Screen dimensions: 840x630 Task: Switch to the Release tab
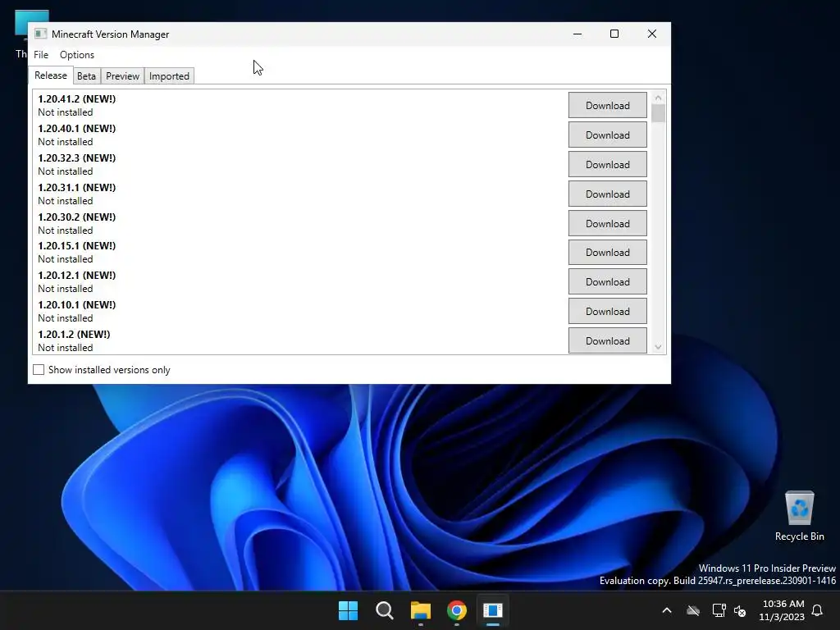pyautogui.click(x=51, y=75)
